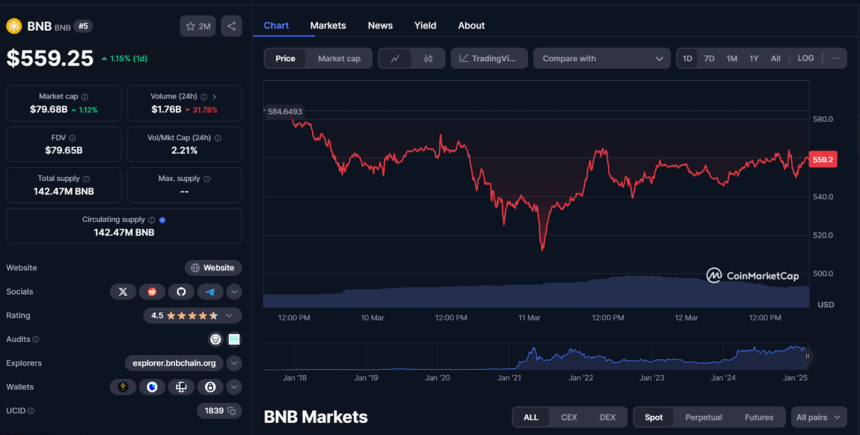Show UCID info tooltip icon
Screen dimensions: 860x435
31,411
